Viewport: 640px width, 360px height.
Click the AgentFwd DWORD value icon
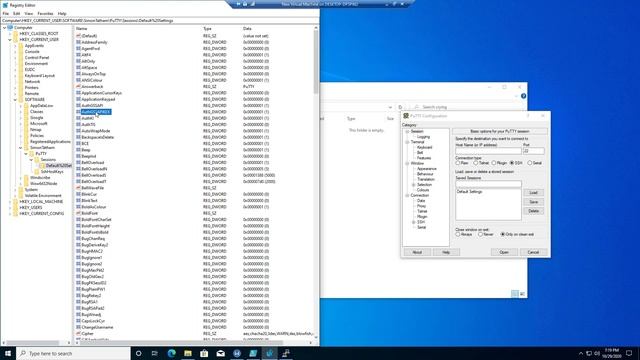(78, 49)
